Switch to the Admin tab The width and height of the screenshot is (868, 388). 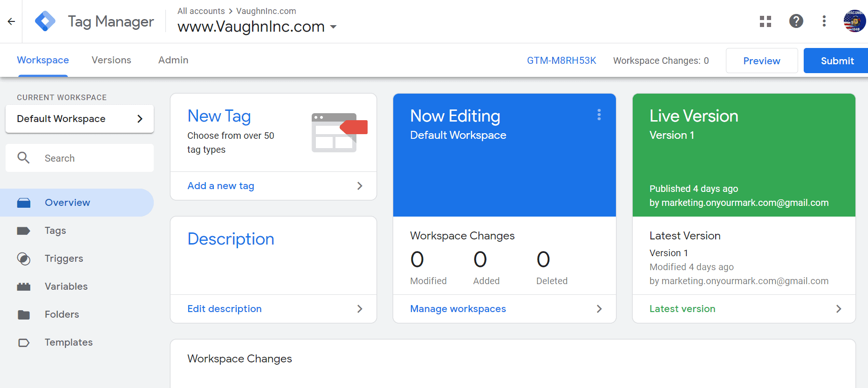tap(173, 60)
